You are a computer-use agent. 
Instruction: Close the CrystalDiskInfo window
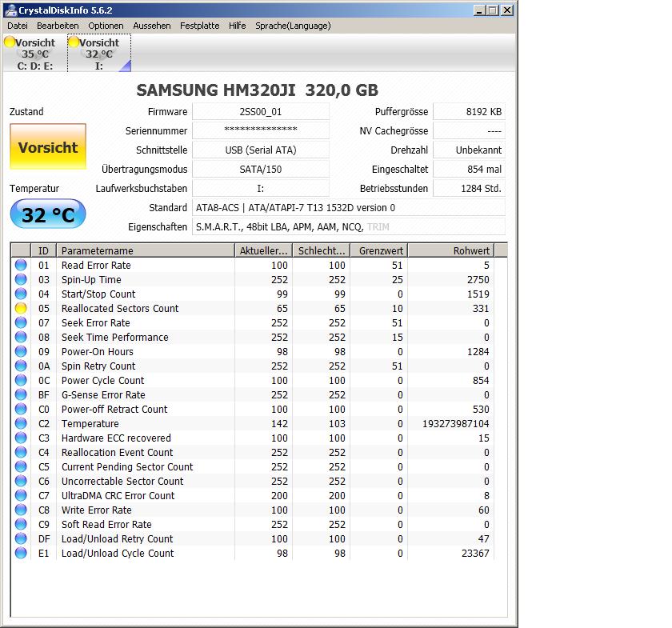[x=507, y=10]
